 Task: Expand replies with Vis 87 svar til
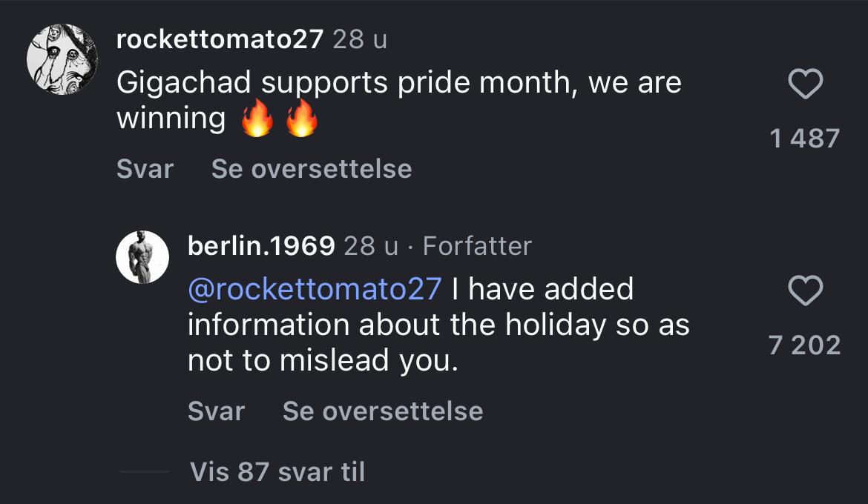click(x=277, y=471)
